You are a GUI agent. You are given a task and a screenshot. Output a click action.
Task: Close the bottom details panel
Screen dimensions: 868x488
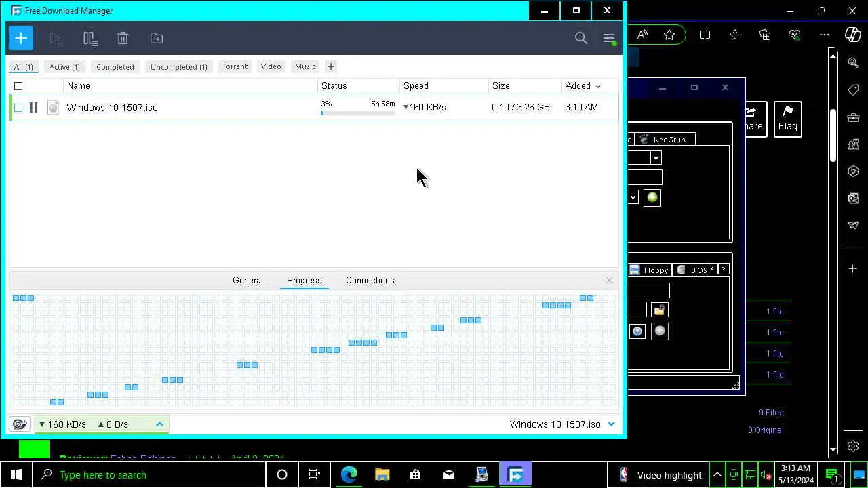click(609, 280)
